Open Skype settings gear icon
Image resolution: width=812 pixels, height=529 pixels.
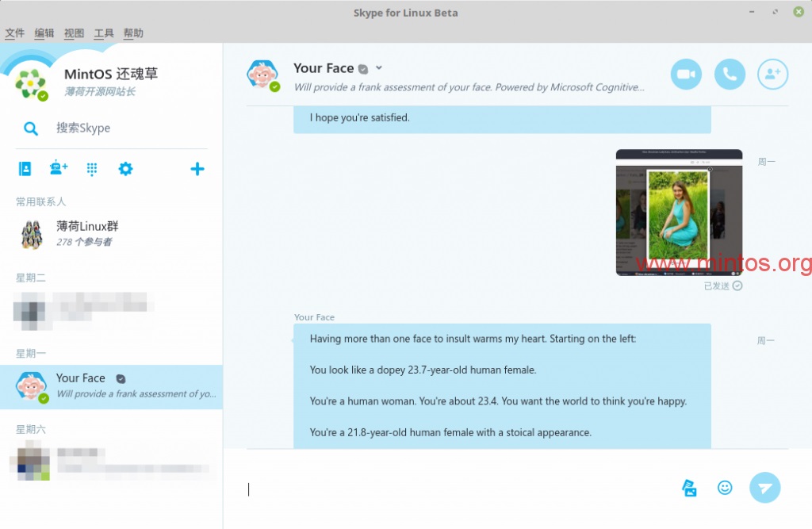[125, 168]
